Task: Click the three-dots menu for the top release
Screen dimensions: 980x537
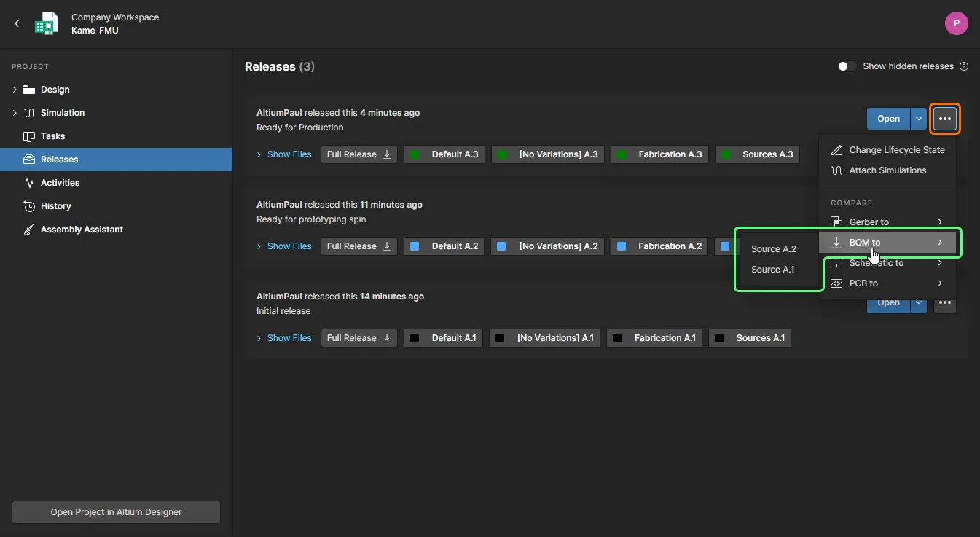Action: pos(945,119)
